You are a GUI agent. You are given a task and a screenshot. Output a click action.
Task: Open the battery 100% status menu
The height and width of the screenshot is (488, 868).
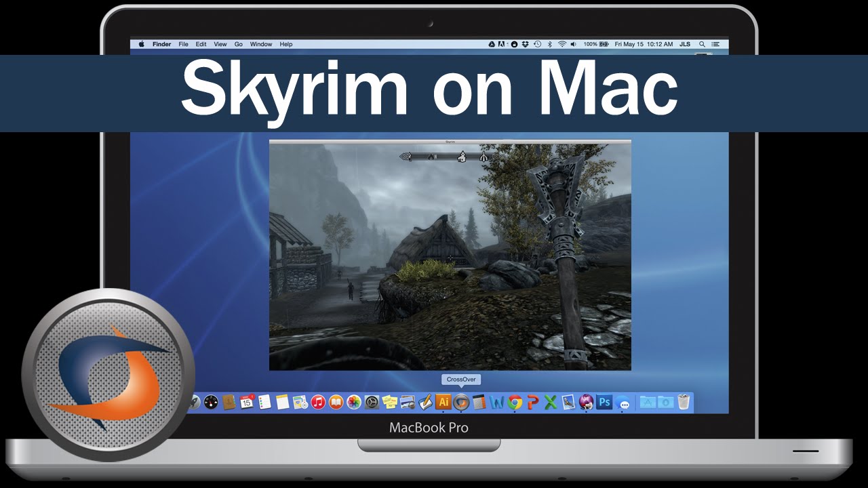(x=596, y=44)
